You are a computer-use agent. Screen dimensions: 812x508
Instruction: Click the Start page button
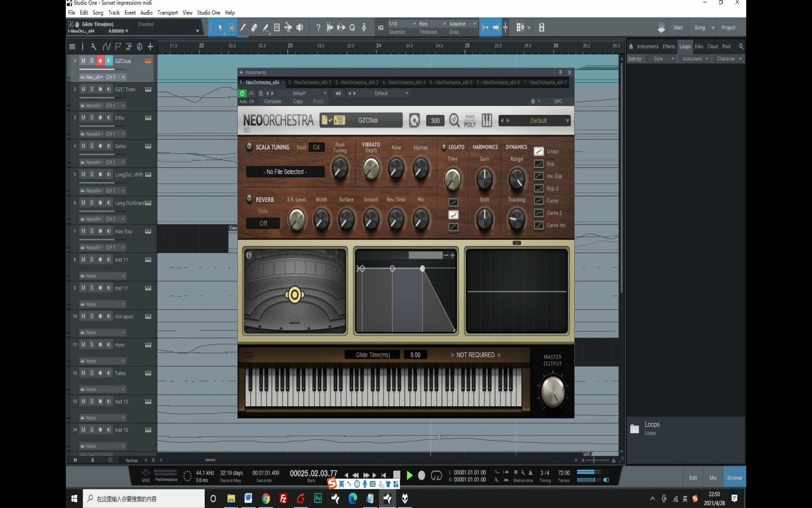[x=678, y=28]
